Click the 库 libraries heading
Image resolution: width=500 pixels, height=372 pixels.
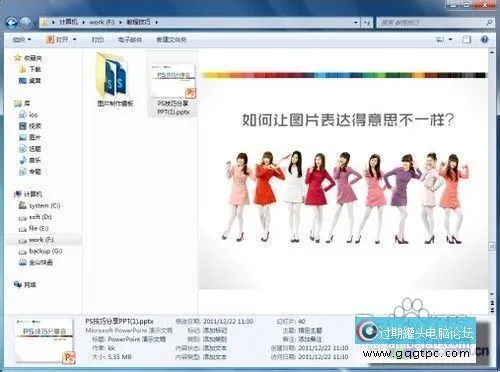pos(22,103)
